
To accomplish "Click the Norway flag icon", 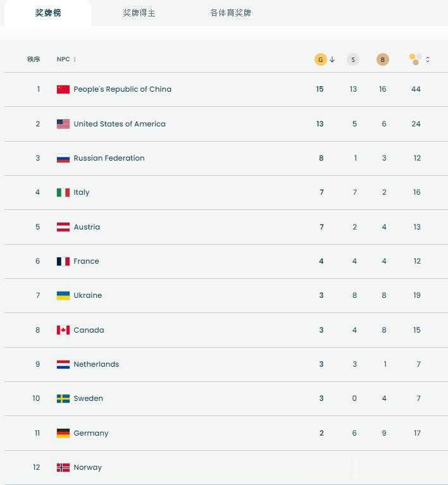I will pyautogui.click(x=63, y=467).
